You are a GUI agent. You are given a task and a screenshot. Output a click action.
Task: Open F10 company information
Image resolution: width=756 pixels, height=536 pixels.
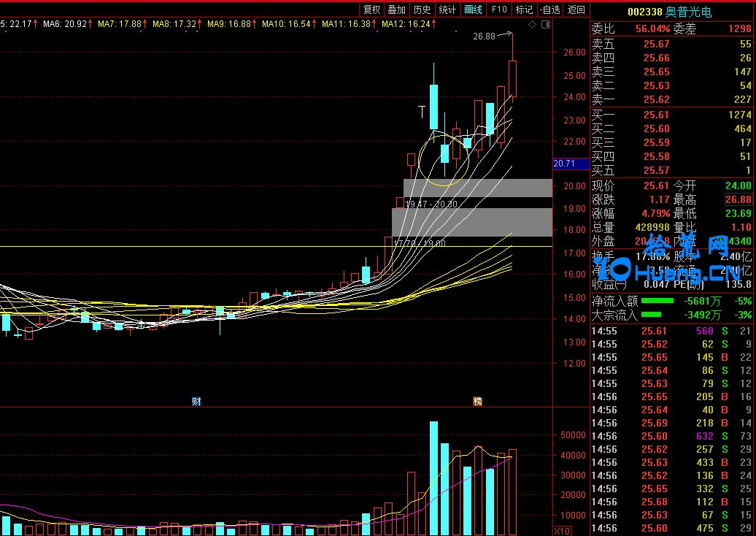[x=499, y=9]
